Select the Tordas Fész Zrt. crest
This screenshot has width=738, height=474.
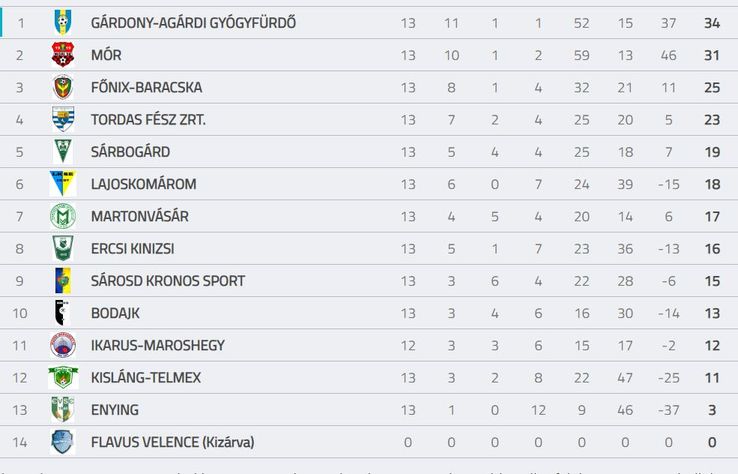point(63,120)
